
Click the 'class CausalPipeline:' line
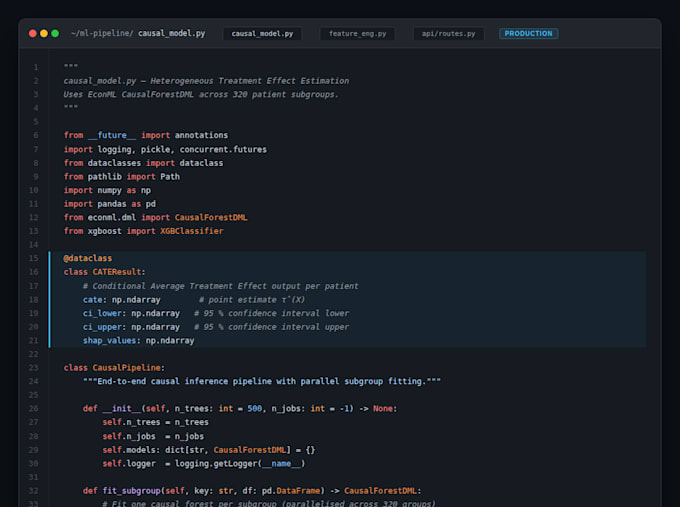click(114, 368)
